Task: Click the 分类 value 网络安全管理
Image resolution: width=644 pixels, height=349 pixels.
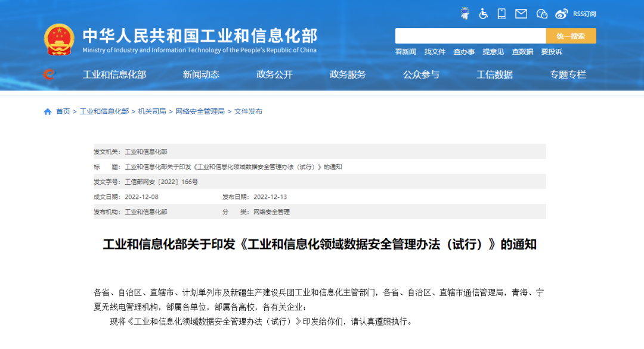Action: [271, 212]
